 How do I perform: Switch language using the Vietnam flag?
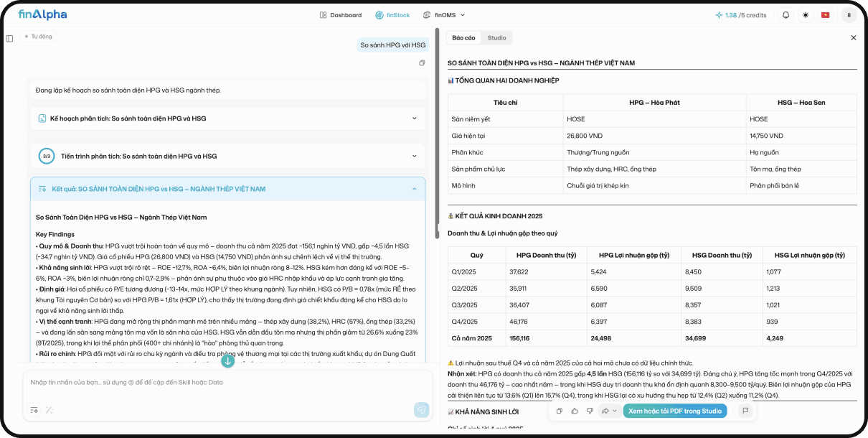(x=826, y=14)
